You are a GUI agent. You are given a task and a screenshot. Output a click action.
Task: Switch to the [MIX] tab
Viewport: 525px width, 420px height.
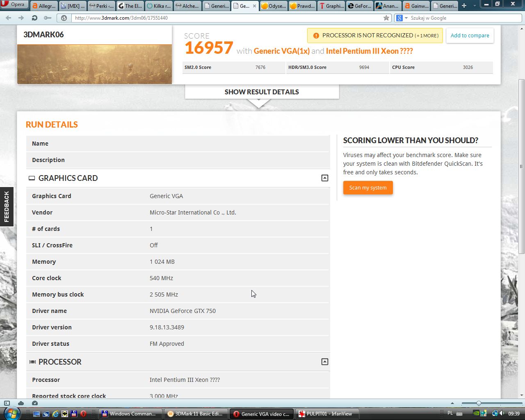tap(73, 6)
